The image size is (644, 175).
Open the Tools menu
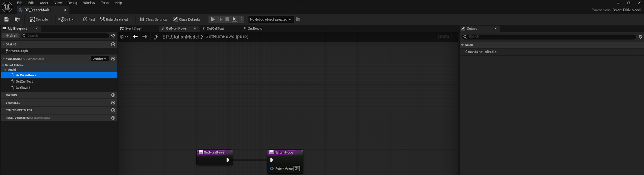coord(105,3)
